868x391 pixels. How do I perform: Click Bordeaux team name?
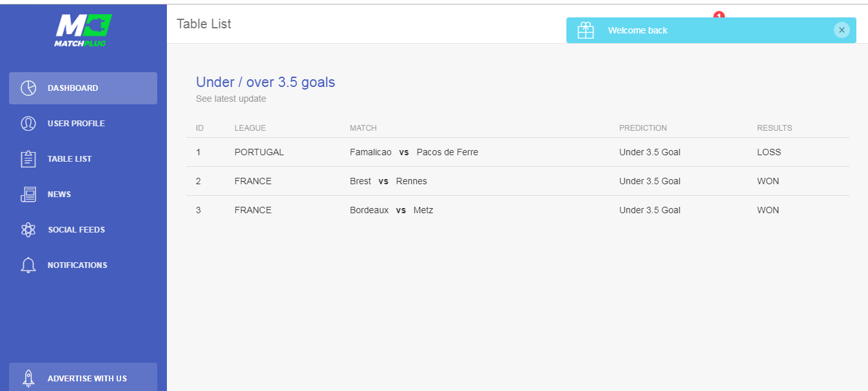coord(369,210)
